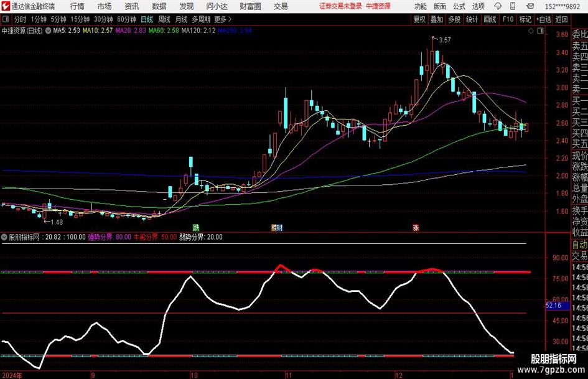Open the F10 company info button
The image size is (588, 379).
click(508, 19)
